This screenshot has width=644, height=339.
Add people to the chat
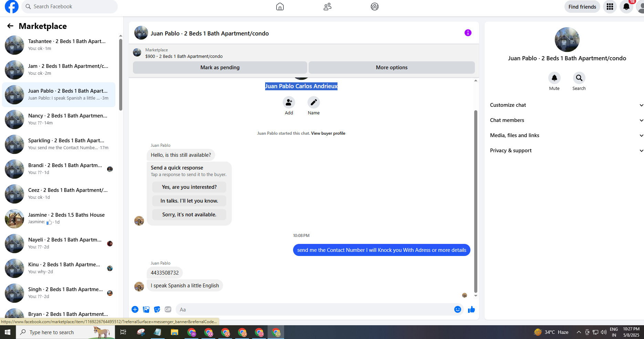coord(289,102)
